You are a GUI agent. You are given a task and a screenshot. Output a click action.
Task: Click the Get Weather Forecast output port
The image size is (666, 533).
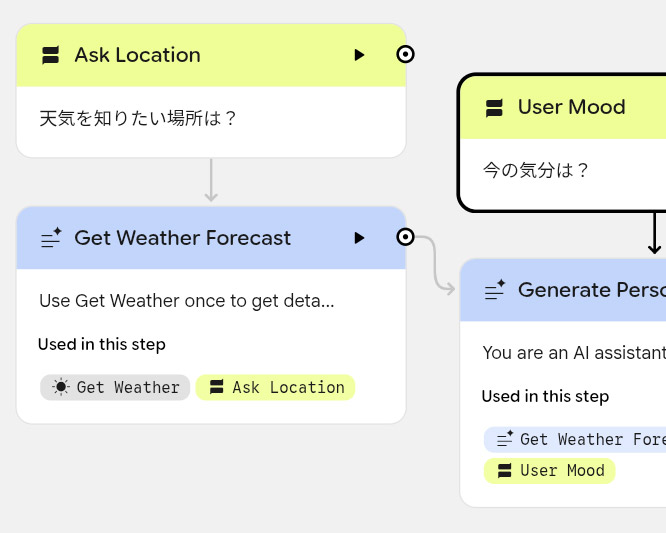coord(405,237)
